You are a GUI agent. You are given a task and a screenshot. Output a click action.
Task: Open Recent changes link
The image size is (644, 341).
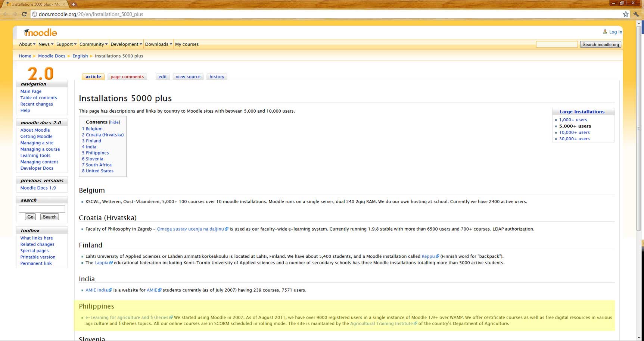click(37, 104)
